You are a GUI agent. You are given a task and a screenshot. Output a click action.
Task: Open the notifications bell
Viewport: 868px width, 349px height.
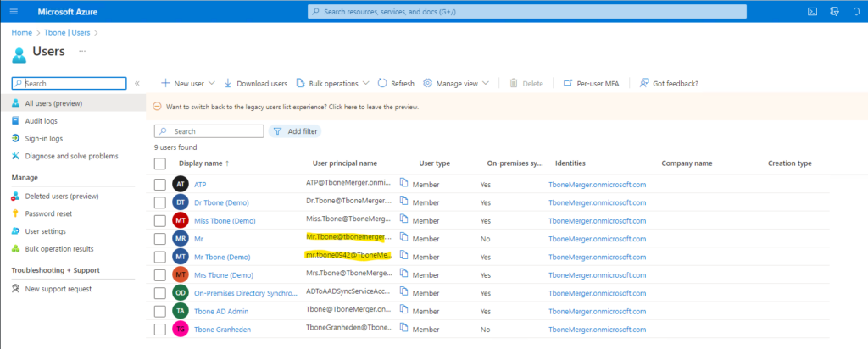tap(857, 11)
